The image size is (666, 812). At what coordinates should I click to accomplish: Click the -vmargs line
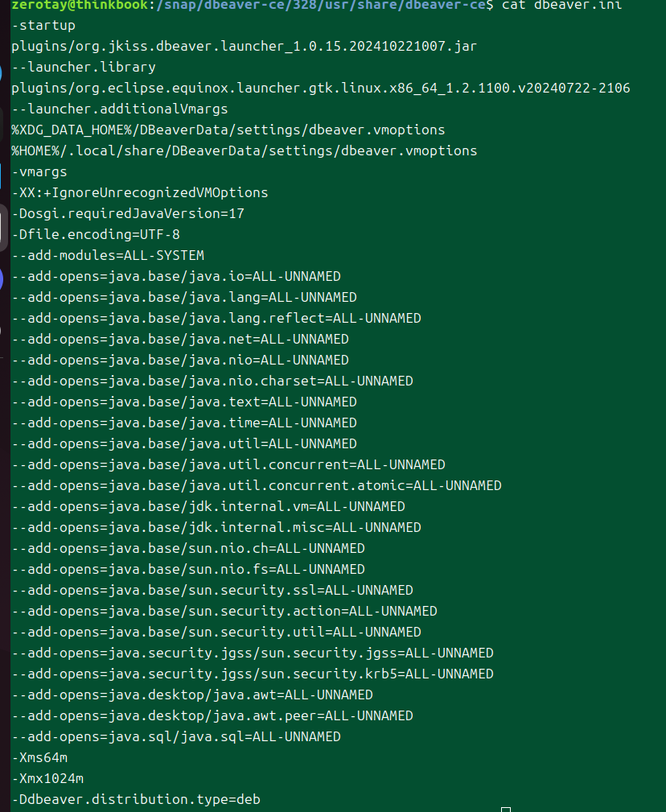click(x=39, y=171)
